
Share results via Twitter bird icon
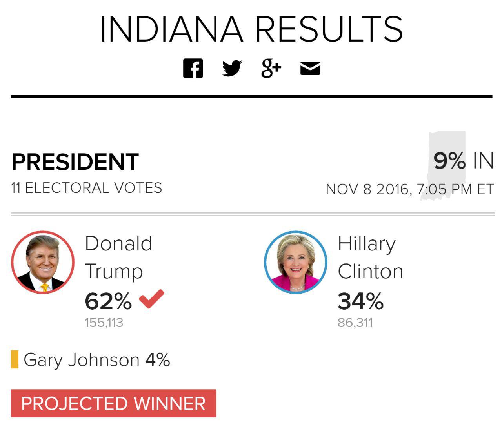tap(232, 69)
